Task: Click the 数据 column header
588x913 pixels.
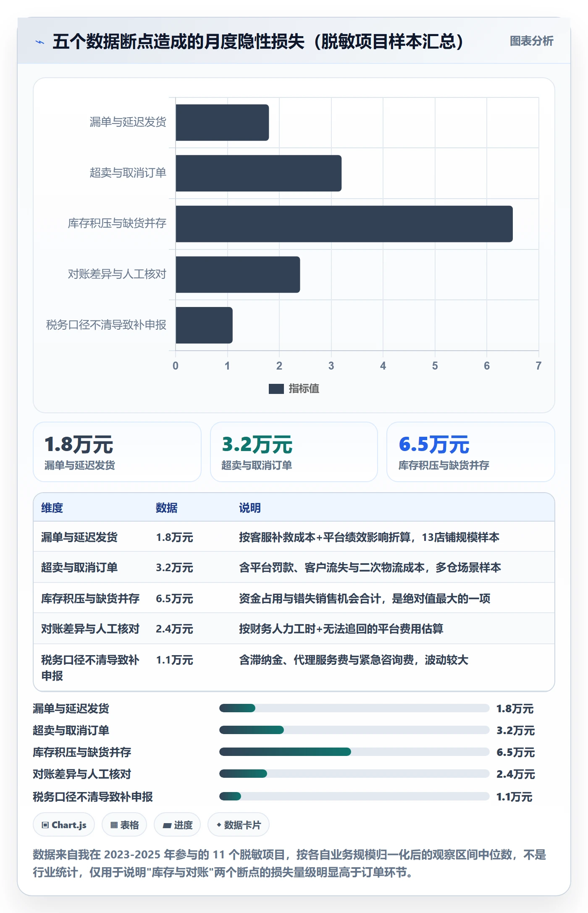Action: pos(167,508)
